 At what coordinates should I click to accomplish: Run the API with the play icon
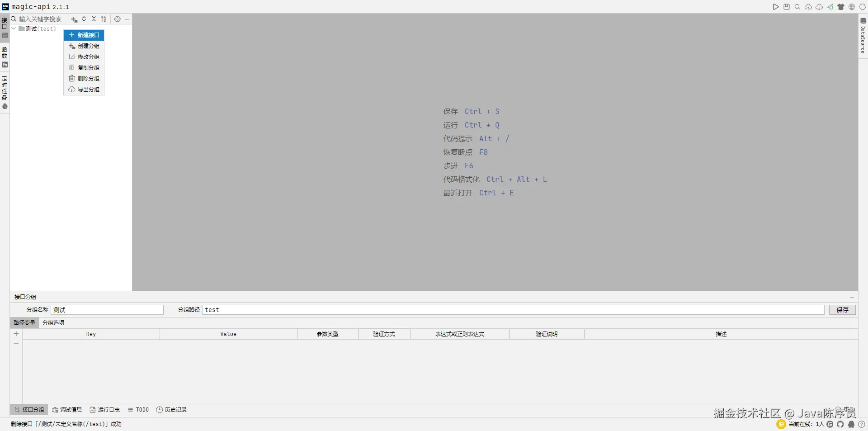point(776,7)
